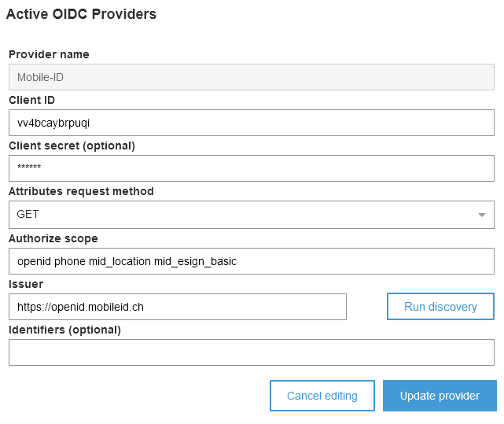Open the GET request method combo box
The width and height of the screenshot is (504, 424).
[x=236, y=215]
